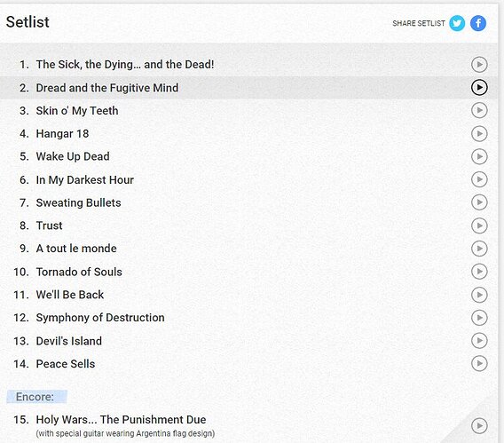This screenshot has width=504, height=443.
Task: Play Dread and the Fugitive Mind
Action: [x=479, y=87]
